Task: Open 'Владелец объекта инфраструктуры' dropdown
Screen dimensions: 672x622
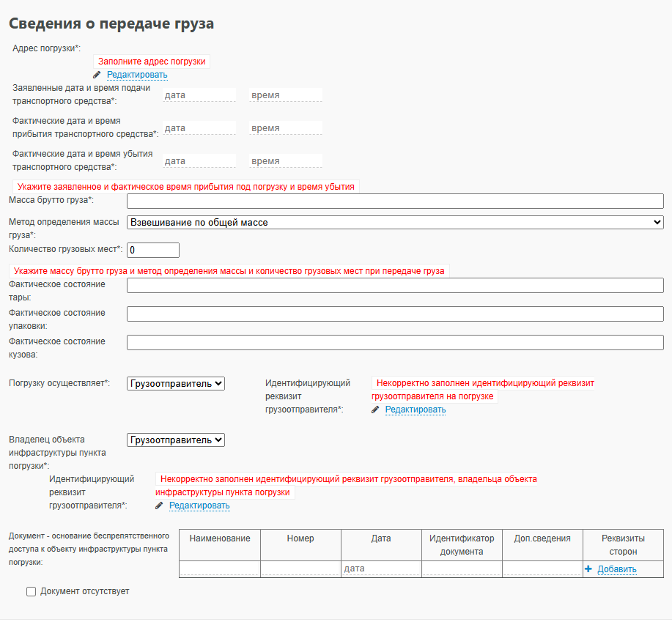Action: pos(176,440)
